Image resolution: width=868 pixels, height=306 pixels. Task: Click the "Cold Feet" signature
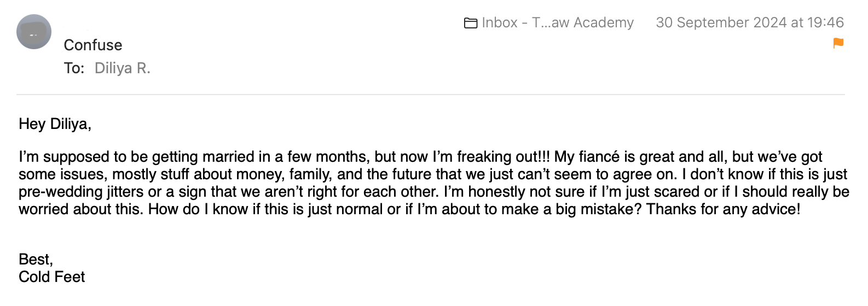52,277
